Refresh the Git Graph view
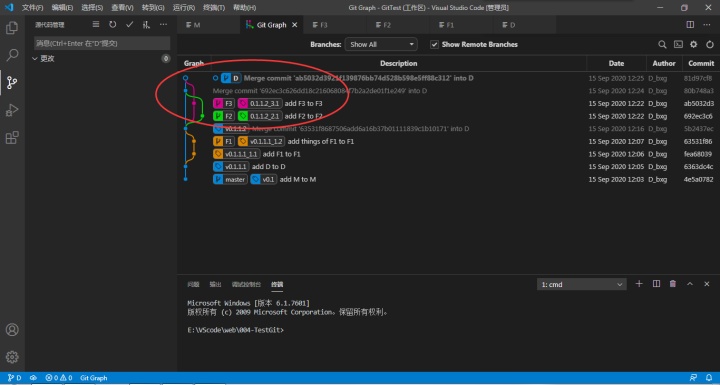This screenshot has width=720, height=385. [x=710, y=45]
